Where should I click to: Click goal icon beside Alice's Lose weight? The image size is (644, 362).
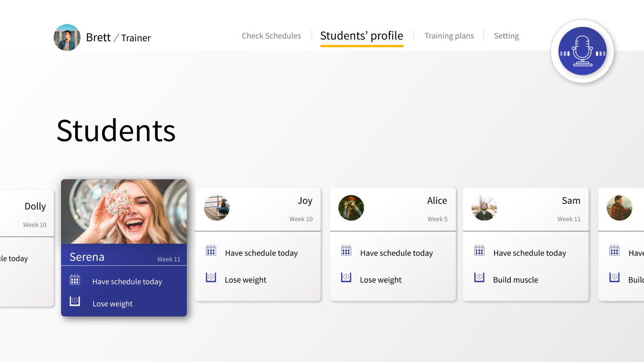pyautogui.click(x=346, y=278)
